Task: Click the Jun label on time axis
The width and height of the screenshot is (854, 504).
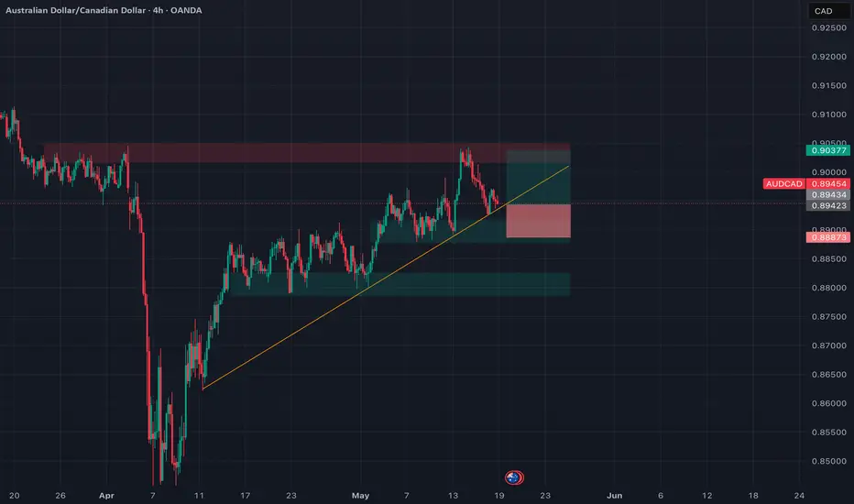Action: 614,495
